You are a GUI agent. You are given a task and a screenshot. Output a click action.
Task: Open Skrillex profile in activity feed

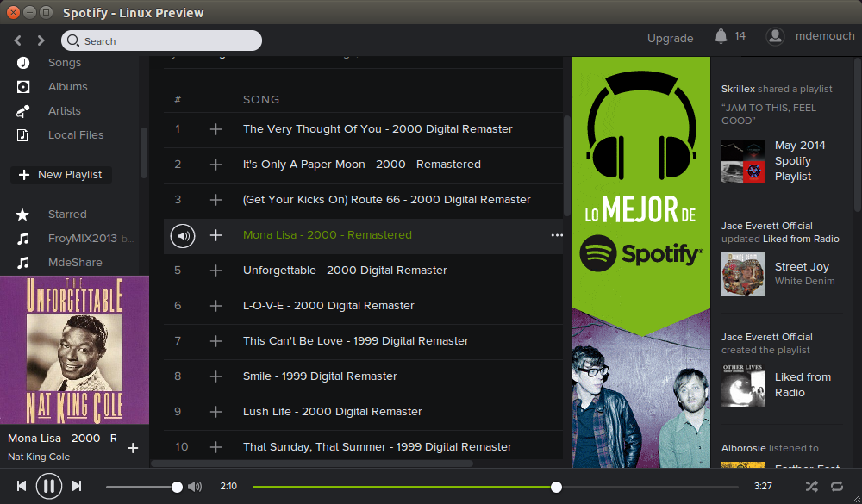click(x=738, y=89)
